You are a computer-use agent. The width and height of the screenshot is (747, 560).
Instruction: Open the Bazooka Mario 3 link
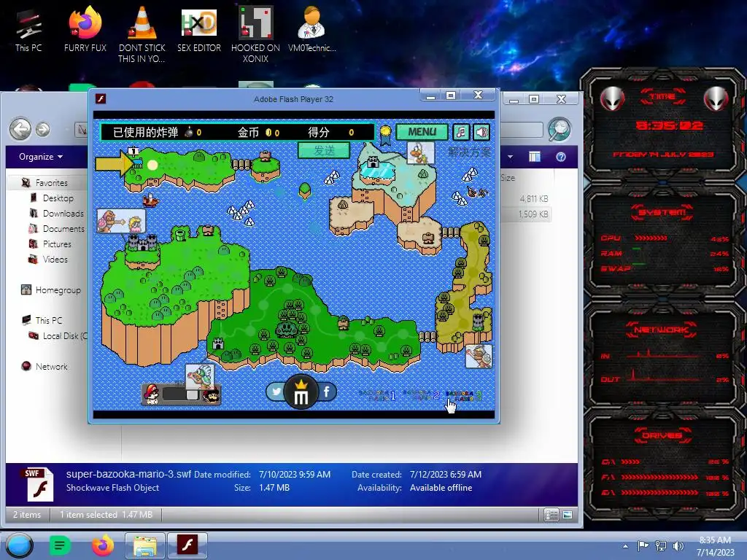pyautogui.click(x=463, y=395)
